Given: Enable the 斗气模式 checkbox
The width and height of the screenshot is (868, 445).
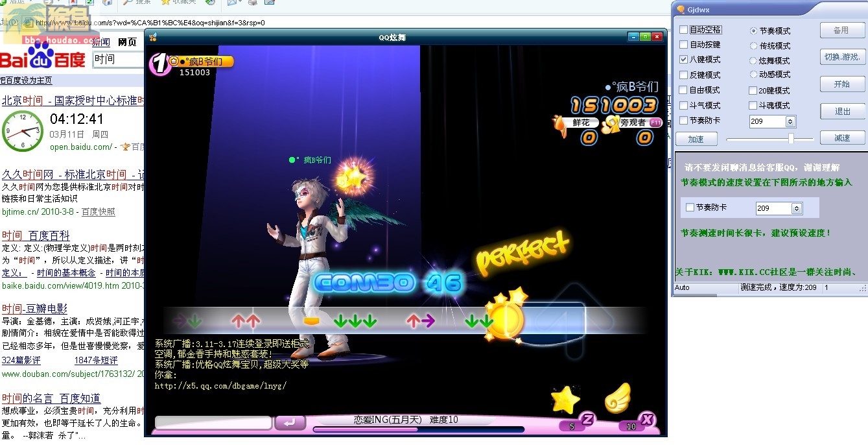Looking at the screenshot, I should coord(684,105).
